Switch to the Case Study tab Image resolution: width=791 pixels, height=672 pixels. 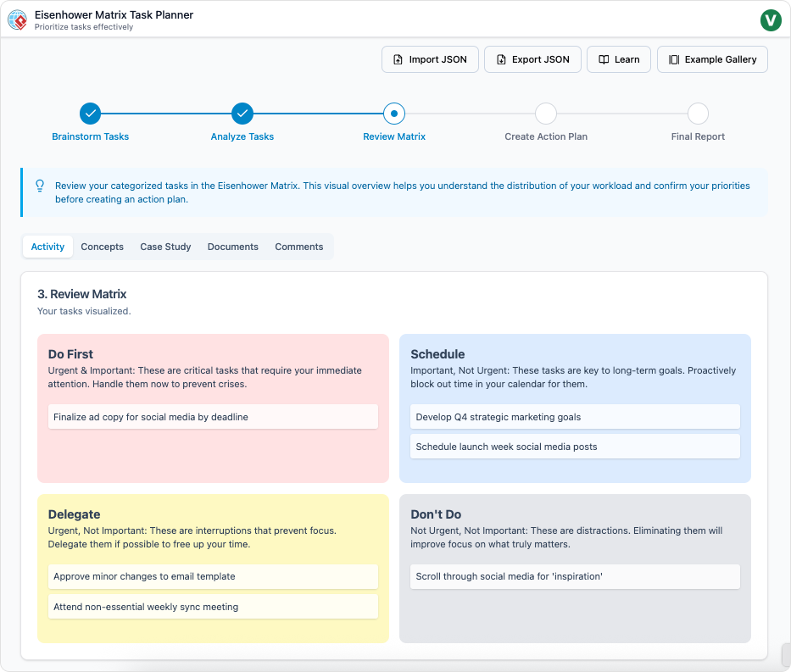tap(165, 247)
